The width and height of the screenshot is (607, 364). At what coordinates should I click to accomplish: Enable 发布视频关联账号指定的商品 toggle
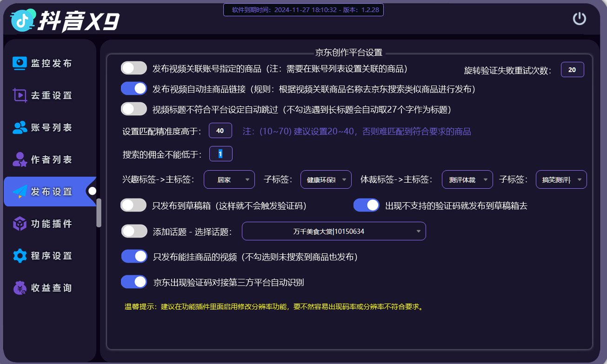(134, 68)
